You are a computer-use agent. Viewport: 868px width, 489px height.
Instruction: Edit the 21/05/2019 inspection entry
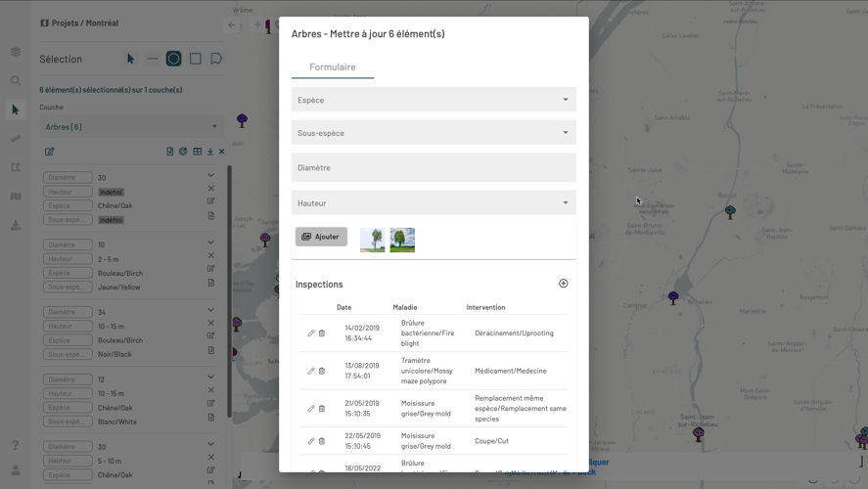(311, 409)
